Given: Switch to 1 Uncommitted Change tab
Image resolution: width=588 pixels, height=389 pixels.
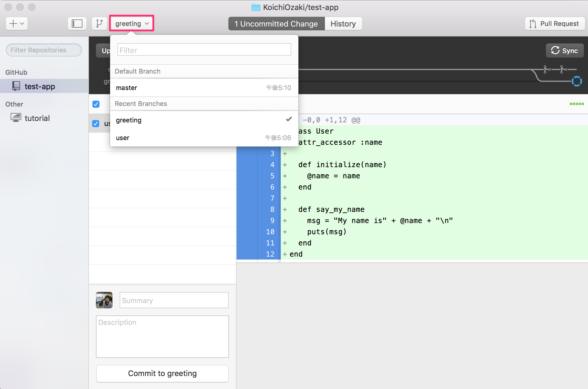Looking at the screenshot, I should (276, 24).
